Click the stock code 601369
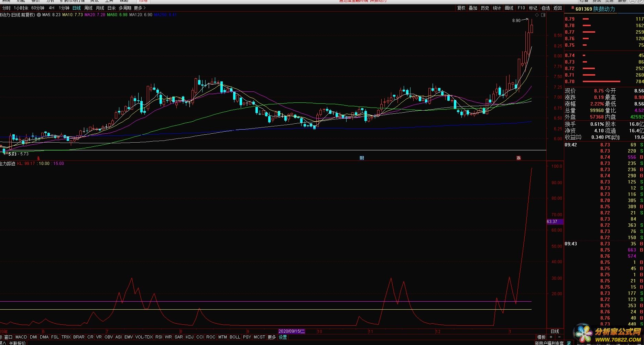The height and width of the screenshot is (345, 644). [x=584, y=9]
